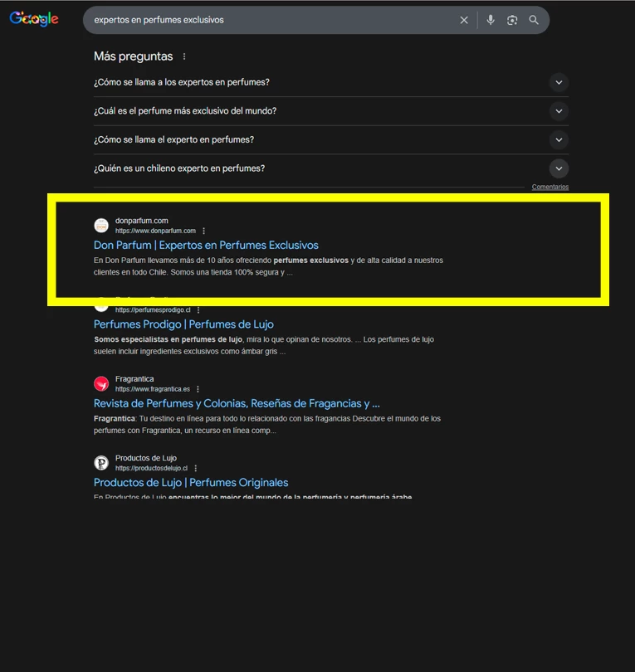Viewport: 635px width, 672px height.
Task: Open Revista de Perfumes y Colonias result
Action: [237, 403]
